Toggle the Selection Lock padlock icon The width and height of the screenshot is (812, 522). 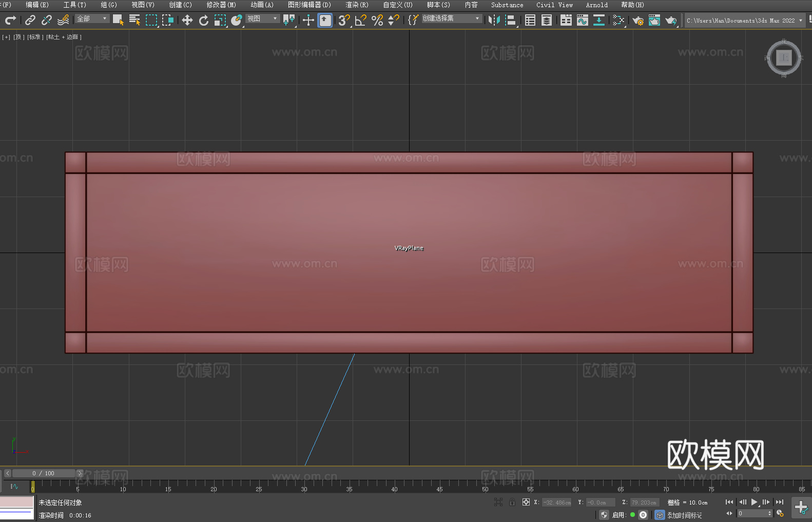pyautogui.click(x=512, y=502)
